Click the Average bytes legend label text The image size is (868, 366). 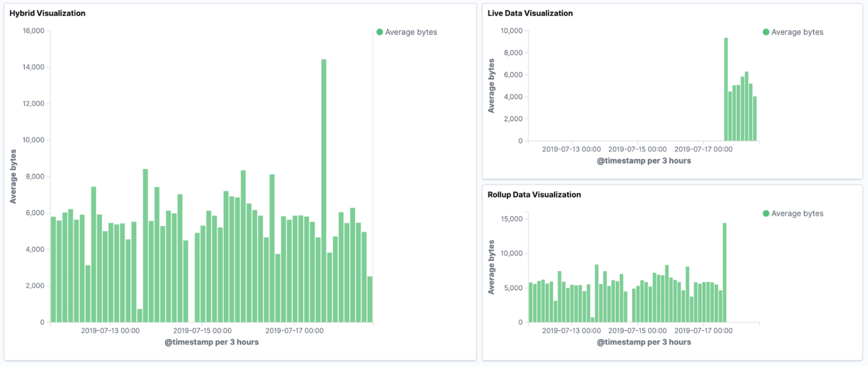[411, 32]
